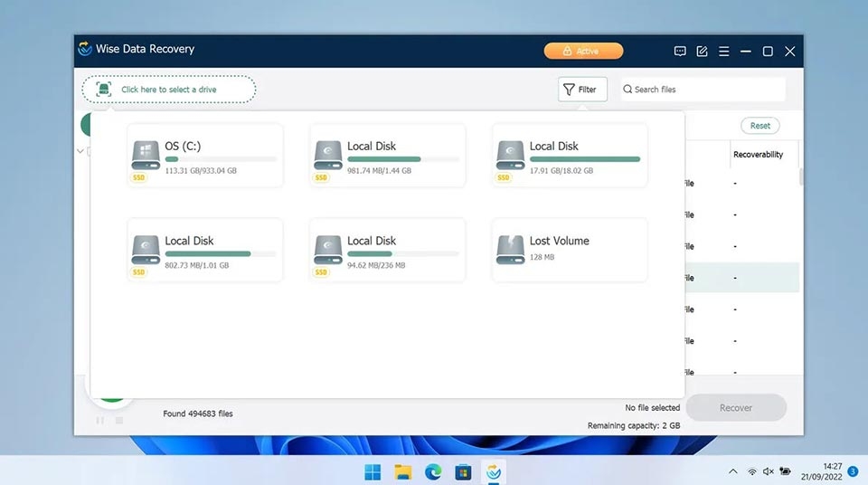Click the muted volume icon in tray

pos(769,471)
